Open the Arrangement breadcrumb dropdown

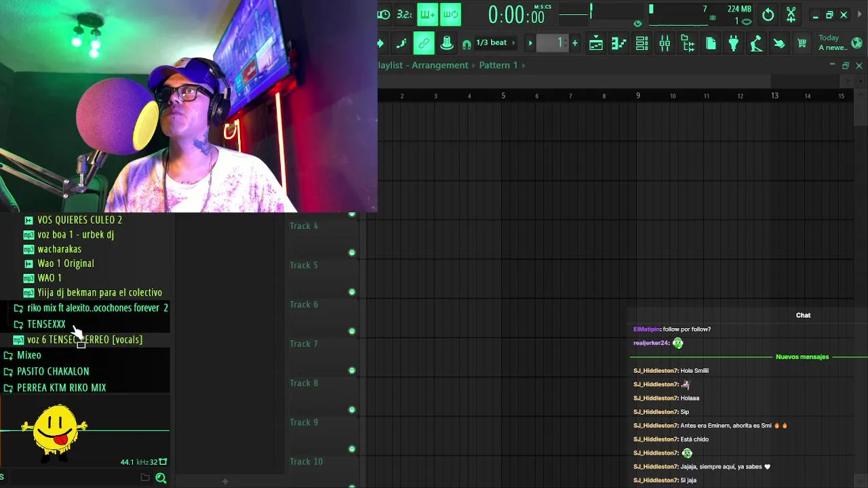439,65
